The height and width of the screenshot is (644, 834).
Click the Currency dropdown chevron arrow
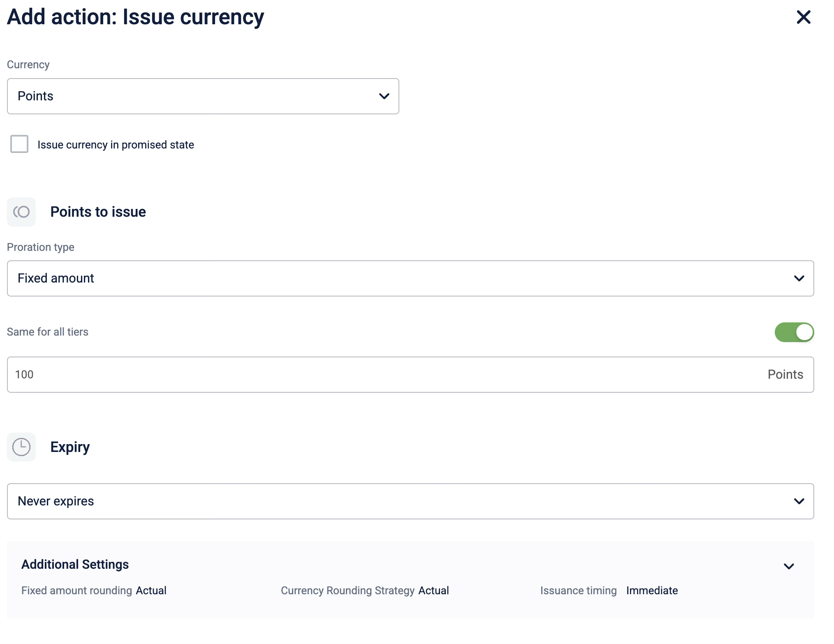click(x=384, y=96)
